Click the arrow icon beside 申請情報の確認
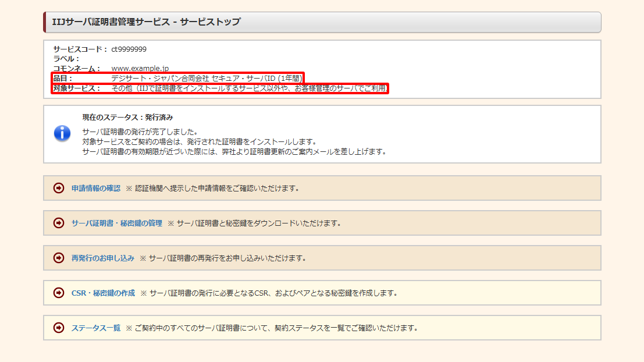 pos(59,188)
